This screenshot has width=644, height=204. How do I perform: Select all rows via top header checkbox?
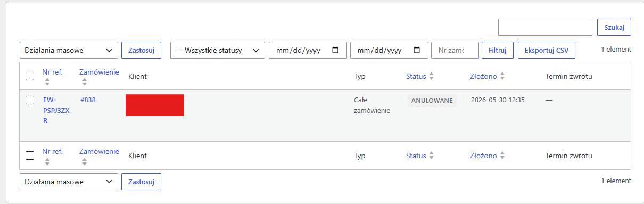pyautogui.click(x=30, y=76)
